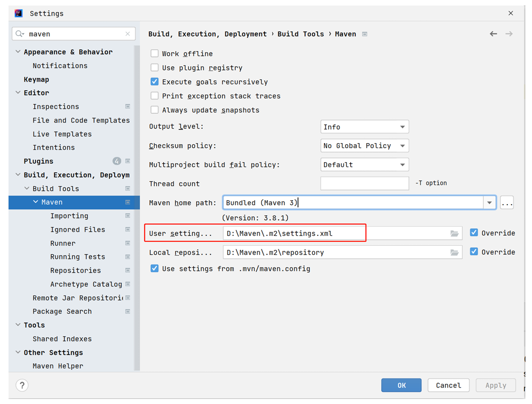Viewport: 532px width, 404px height.
Task: Click project-level icon on Running Tests row
Action: point(128,256)
